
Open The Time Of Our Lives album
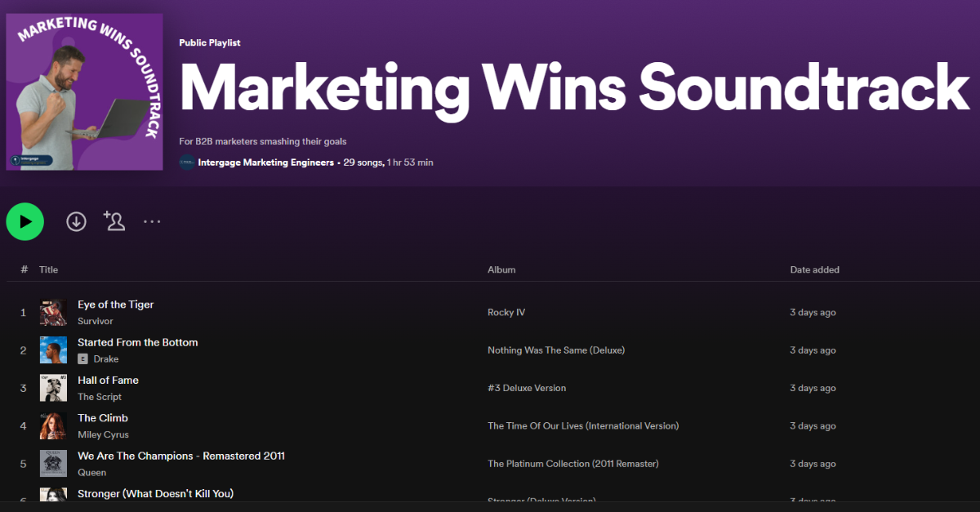click(x=583, y=425)
